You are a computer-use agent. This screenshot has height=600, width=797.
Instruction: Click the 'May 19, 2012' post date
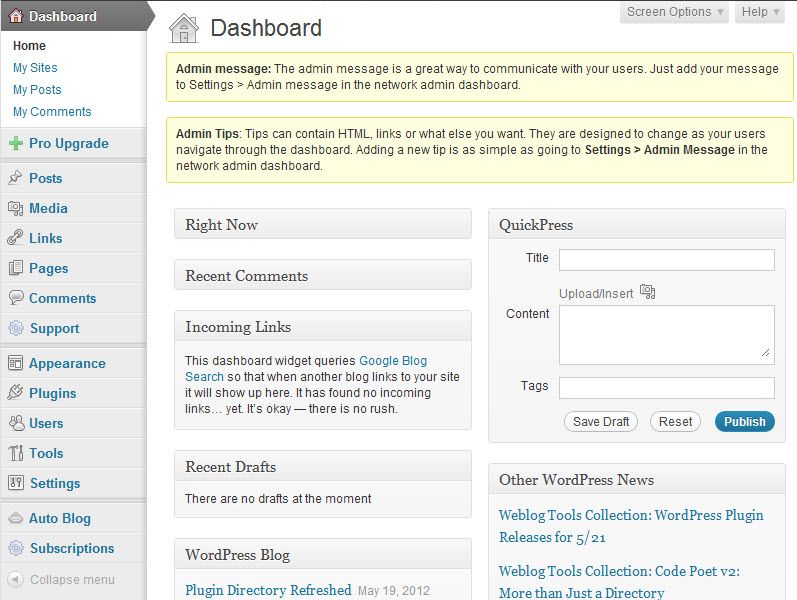click(394, 590)
